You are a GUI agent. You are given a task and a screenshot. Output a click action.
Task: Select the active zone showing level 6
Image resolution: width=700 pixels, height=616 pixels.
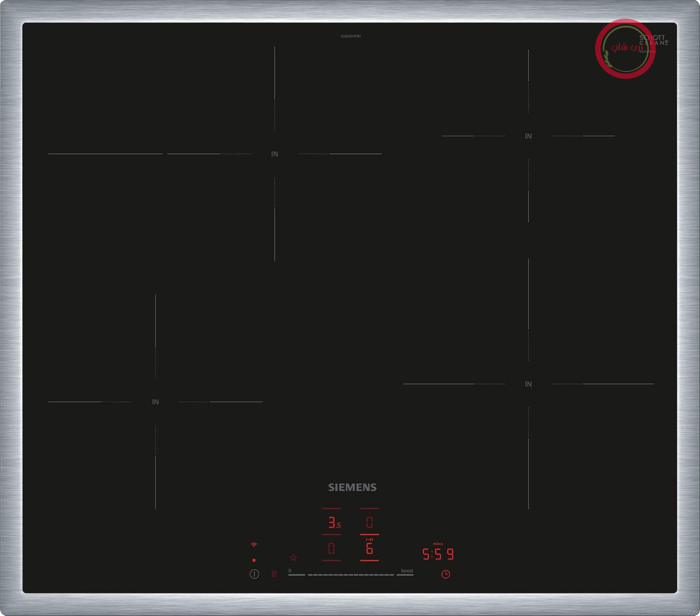coord(369,548)
